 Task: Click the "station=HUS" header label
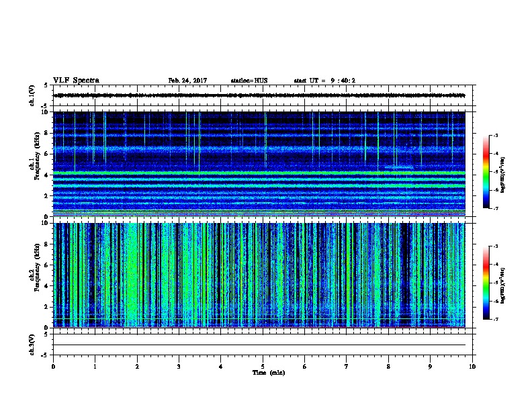[x=249, y=81]
